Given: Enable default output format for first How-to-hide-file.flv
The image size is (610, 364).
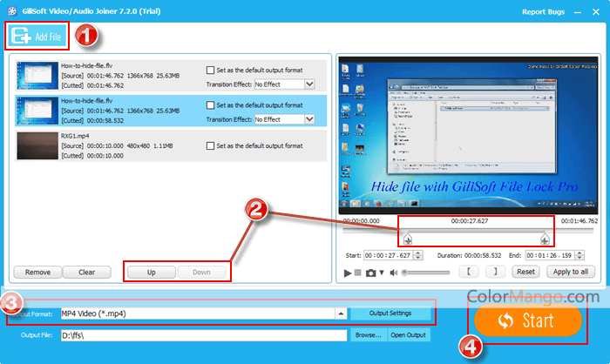Looking at the screenshot, I should coord(210,71).
